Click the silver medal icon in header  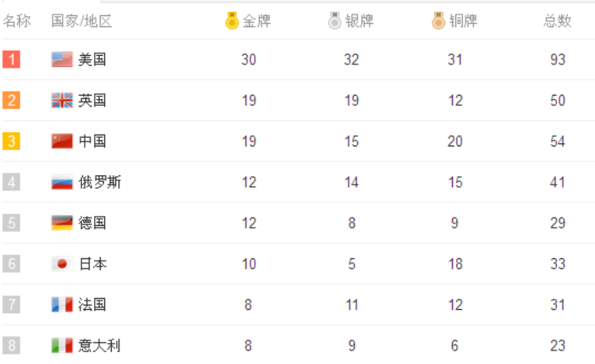coord(334,21)
